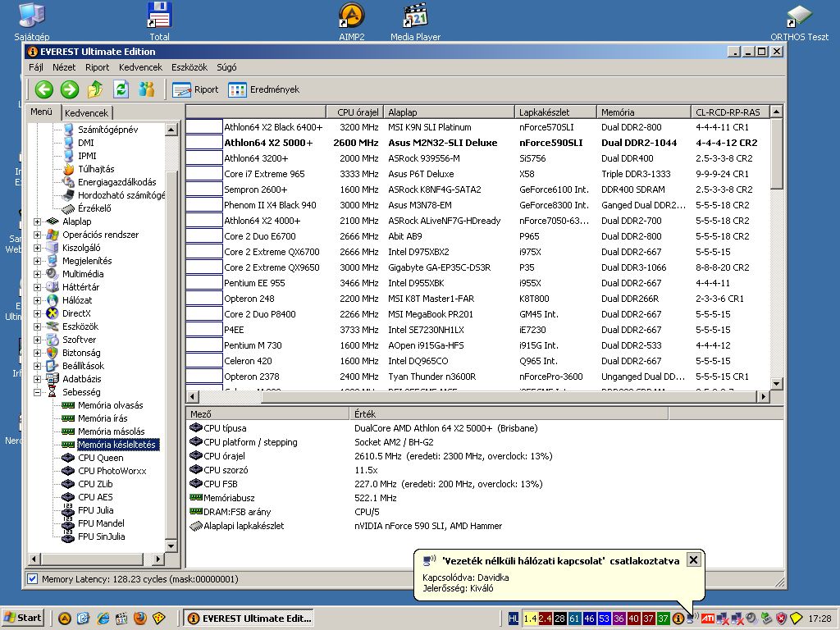Select FPU SinJulia benchmark icon
The width and height of the screenshot is (840, 630).
pyautogui.click(x=68, y=536)
